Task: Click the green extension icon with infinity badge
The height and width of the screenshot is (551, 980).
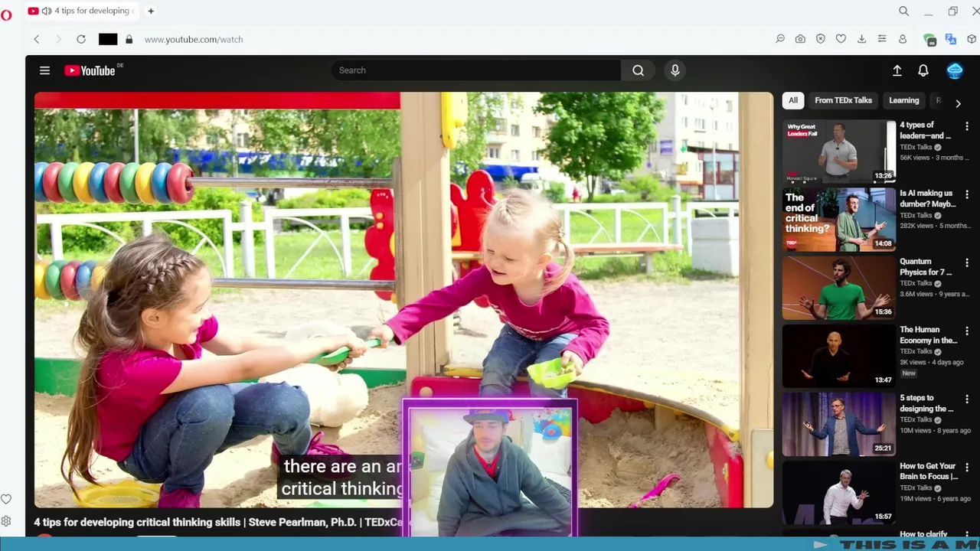Action: coord(929,40)
